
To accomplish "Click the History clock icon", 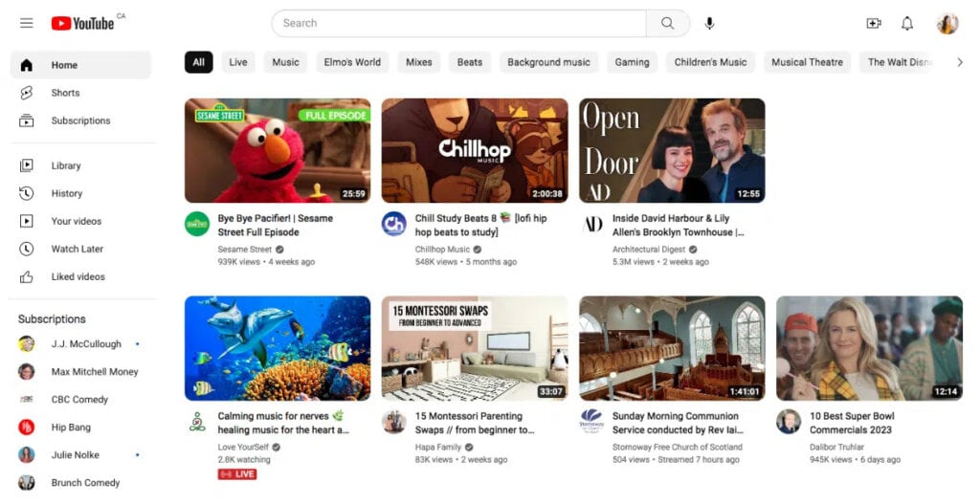I will pos(26,193).
